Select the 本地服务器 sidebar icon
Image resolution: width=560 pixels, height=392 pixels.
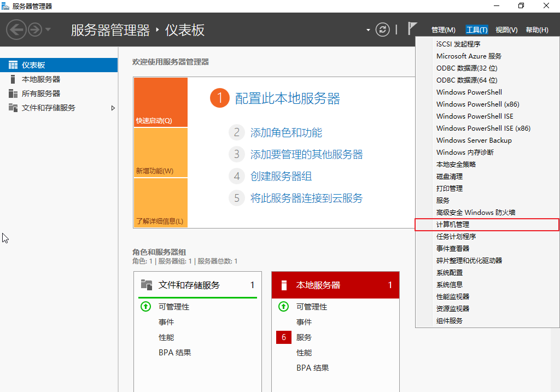[x=13, y=79]
